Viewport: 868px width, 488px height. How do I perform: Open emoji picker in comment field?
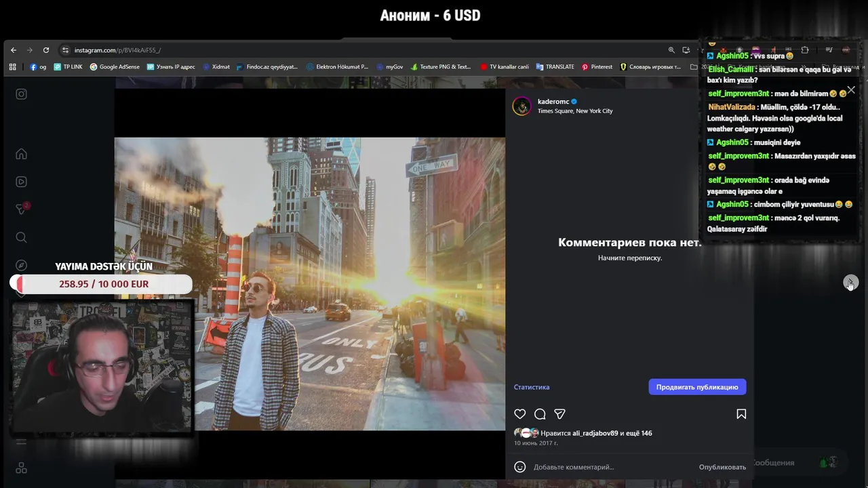[520, 467]
